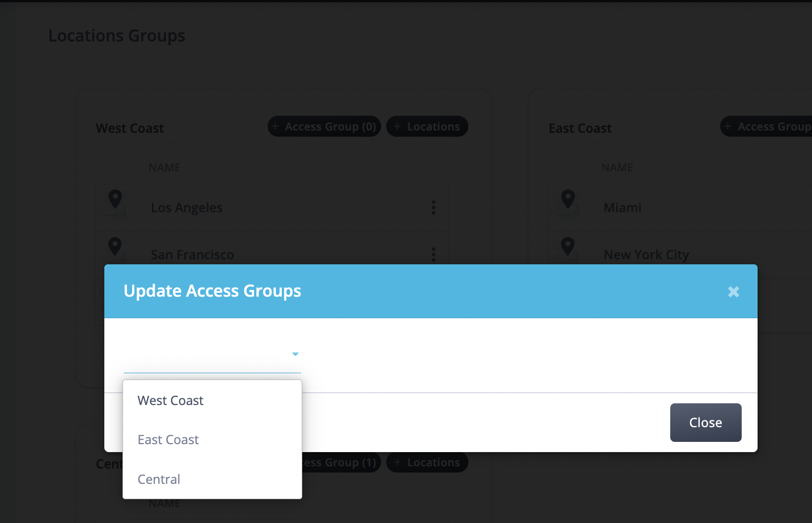This screenshot has height=523, width=812.
Task: Click the access group select input field
Action: click(x=212, y=355)
